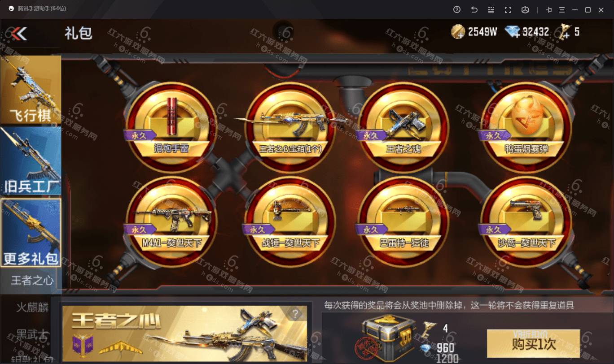Select 王者之心 in the sidebar list
The image size is (614, 364).
click(x=32, y=281)
